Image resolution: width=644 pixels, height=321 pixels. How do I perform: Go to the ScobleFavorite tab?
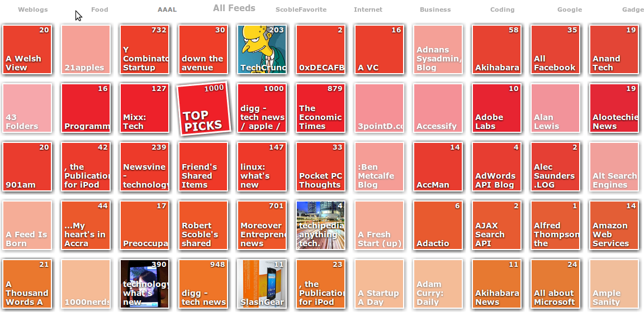(301, 9)
